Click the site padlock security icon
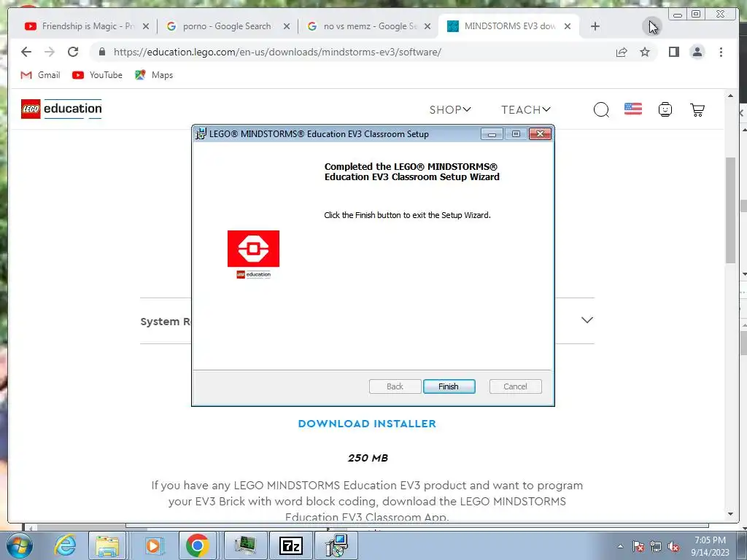 click(x=102, y=52)
